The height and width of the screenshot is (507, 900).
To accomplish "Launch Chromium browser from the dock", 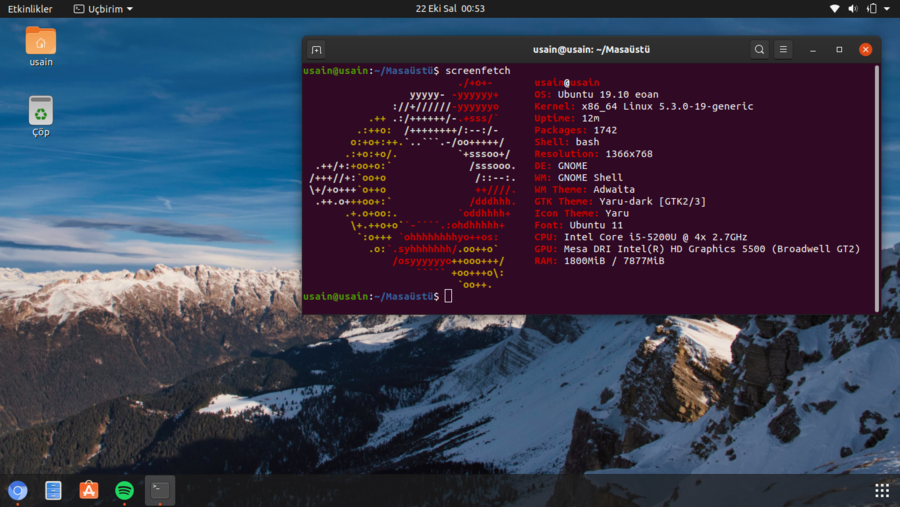I will (x=18, y=490).
